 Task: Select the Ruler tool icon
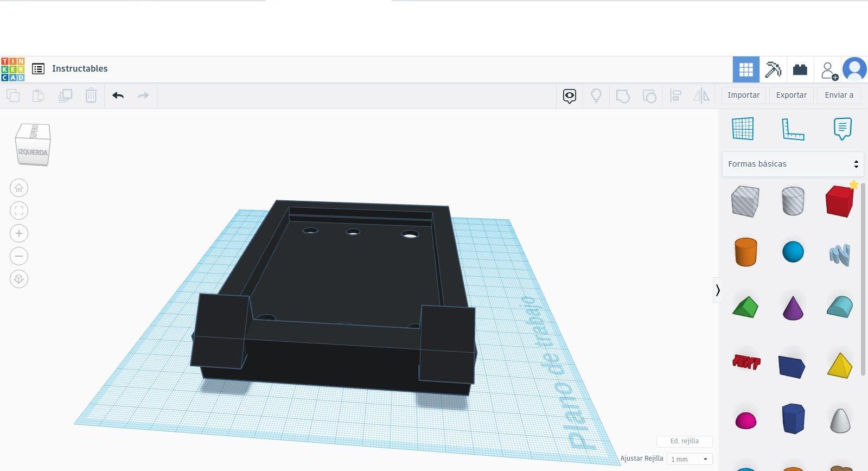pyautogui.click(x=793, y=129)
